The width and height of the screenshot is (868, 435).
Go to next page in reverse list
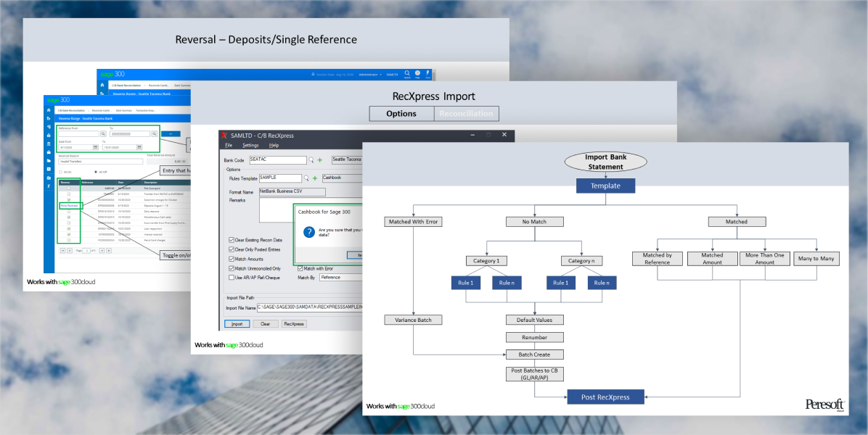pos(102,250)
